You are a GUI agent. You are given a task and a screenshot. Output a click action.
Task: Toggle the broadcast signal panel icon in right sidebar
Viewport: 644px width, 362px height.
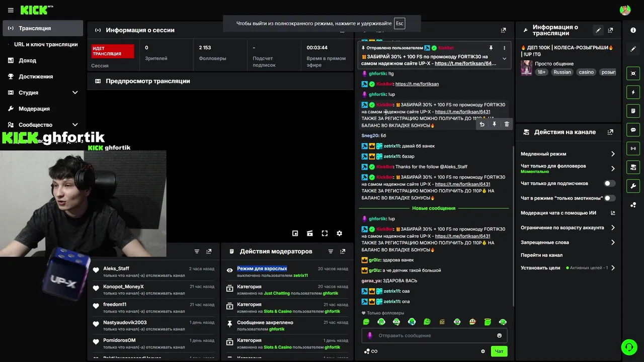(x=633, y=148)
